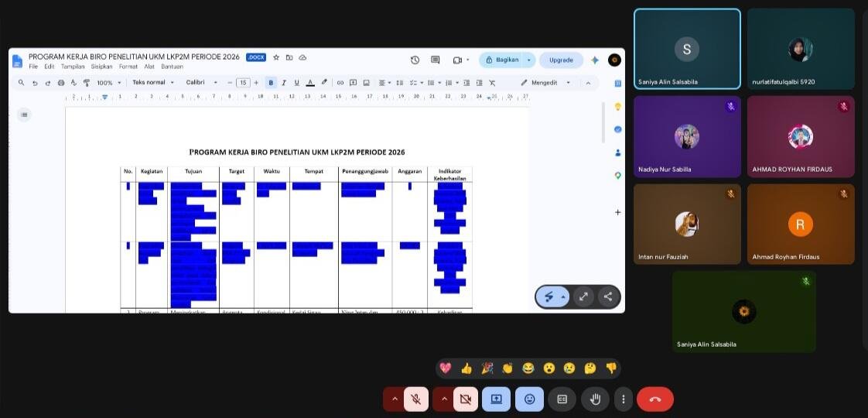
Task: Toggle captions in the call
Action: pos(562,399)
